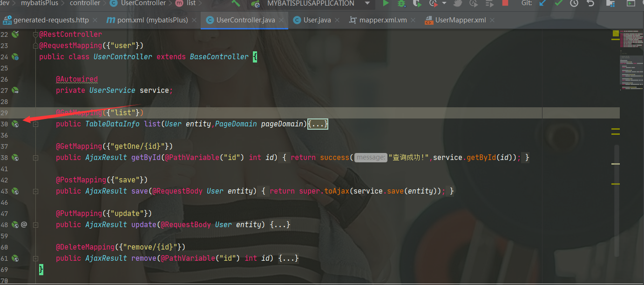Stop the application with the red square icon
The image size is (644, 285).
tap(505, 4)
